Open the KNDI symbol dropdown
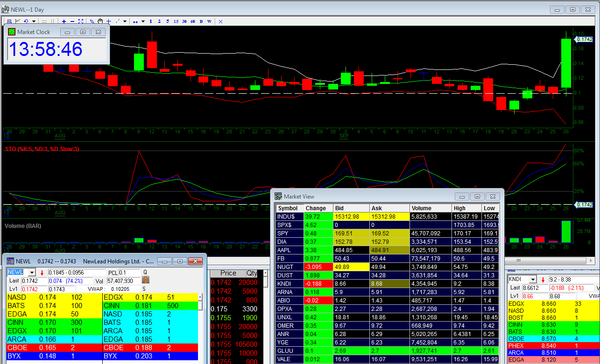 pos(532,279)
